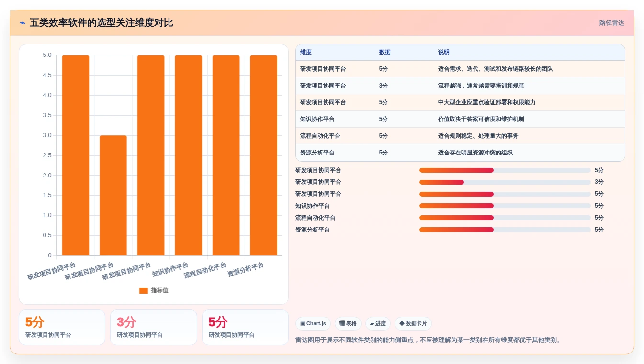Click the Chart.js tag chip
The image size is (644, 364).
[x=313, y=324]
